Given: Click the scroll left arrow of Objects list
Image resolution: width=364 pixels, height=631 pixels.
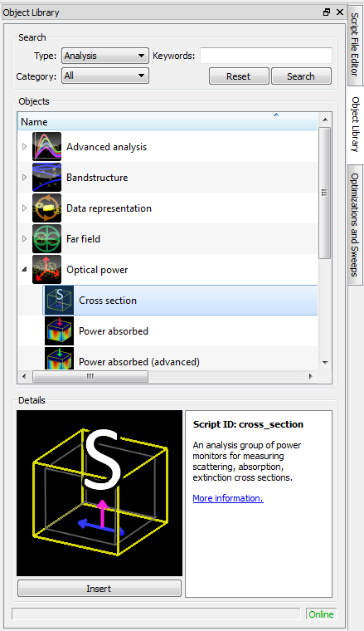Looking at the screenshot, I should (24, 376).
